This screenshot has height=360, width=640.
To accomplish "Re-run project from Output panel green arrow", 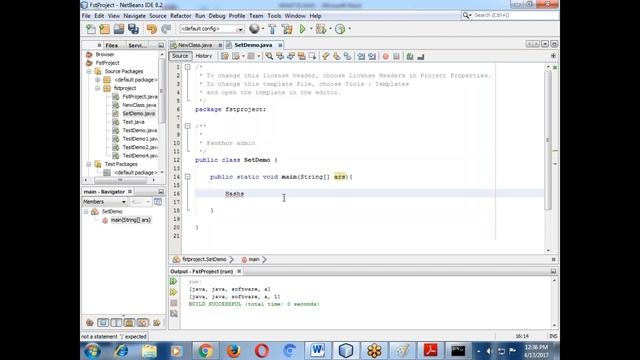I will click(173, 281).
